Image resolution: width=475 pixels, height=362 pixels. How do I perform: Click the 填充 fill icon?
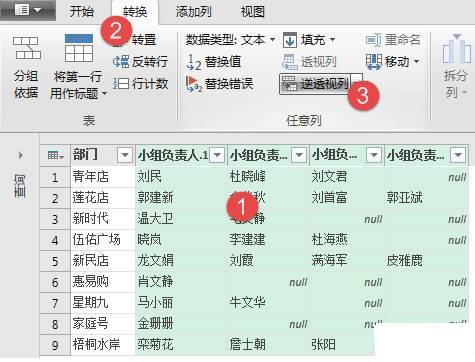pos(290,40)
